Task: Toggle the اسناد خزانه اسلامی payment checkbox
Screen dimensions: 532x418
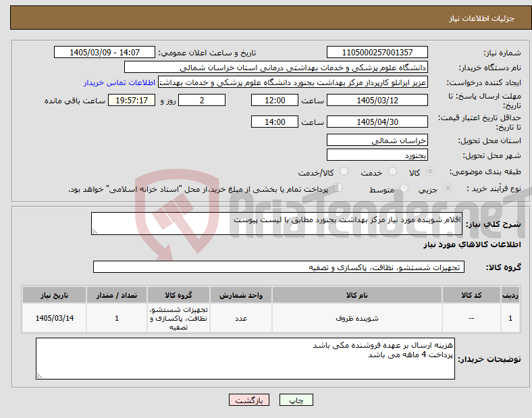Action: 338,188
